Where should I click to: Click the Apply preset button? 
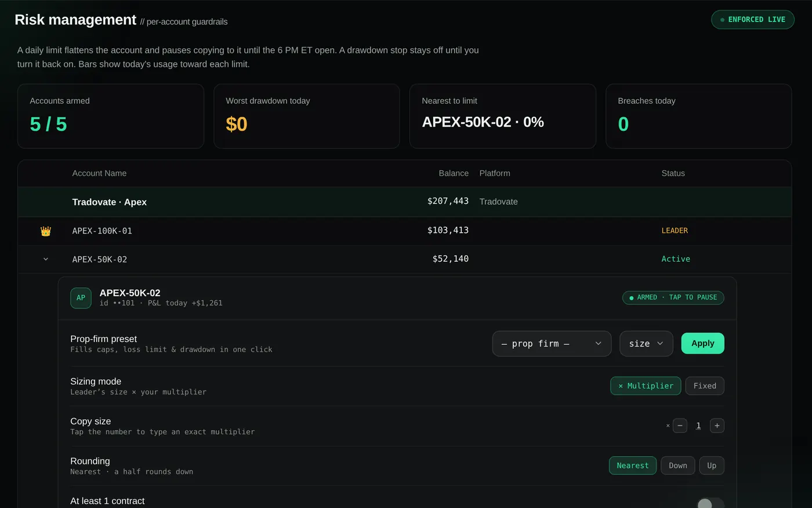(702, 343)
